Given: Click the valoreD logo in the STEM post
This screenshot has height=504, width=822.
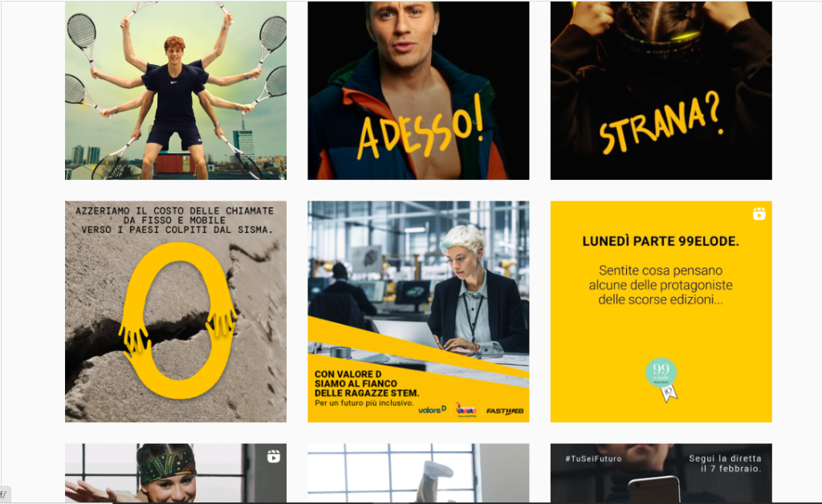Looking at the screenshot, I should (x=433, y=410).
